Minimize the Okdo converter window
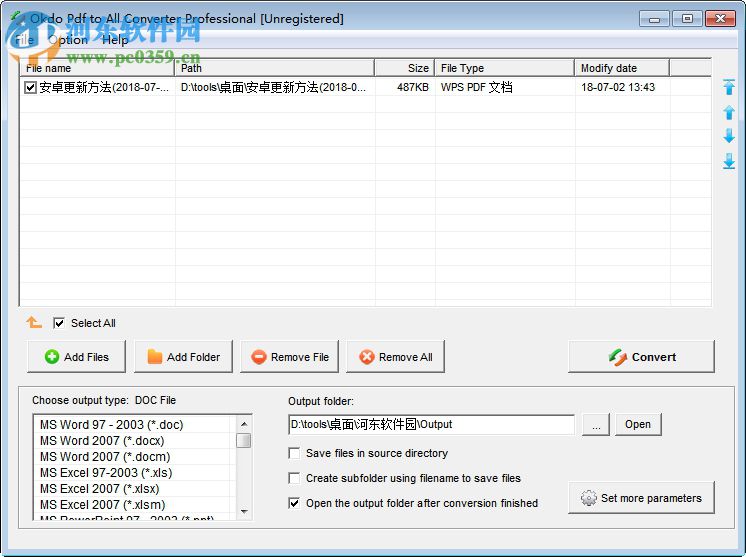The width and height of the screenshot is (746, 557). click(x=654, y=19)
